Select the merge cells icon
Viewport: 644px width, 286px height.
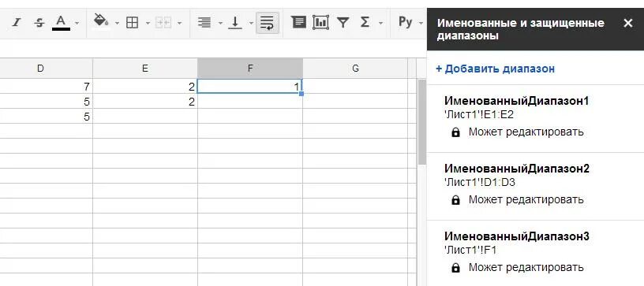point(163,23)
